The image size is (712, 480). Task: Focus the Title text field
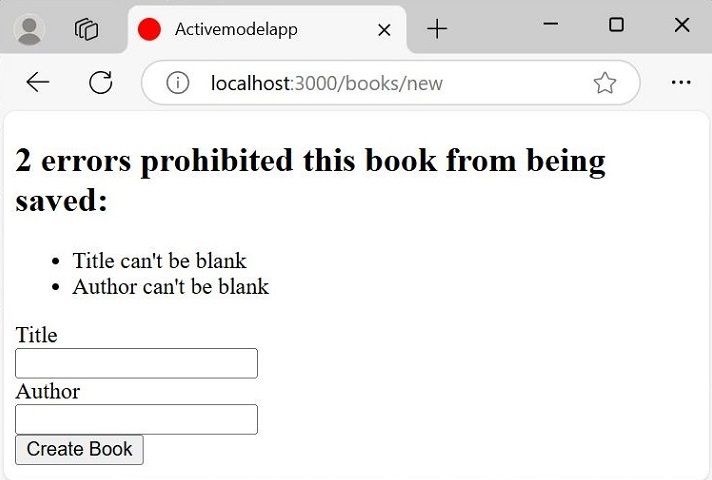pos(137,363)
